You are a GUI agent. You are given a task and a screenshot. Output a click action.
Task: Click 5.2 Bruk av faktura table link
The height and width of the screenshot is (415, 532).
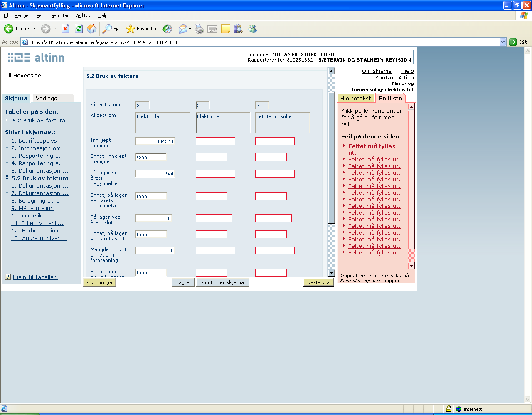(39, 120)
